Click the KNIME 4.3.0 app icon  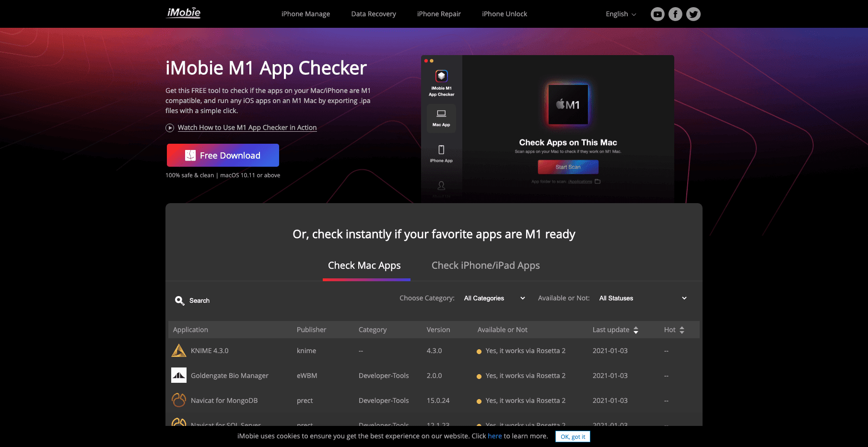coord(179,351)
